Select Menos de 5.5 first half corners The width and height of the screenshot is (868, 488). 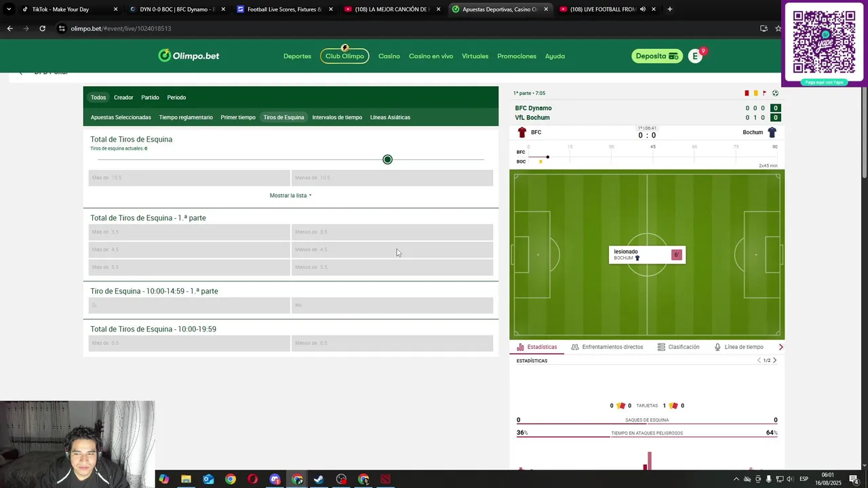point(392,267)
